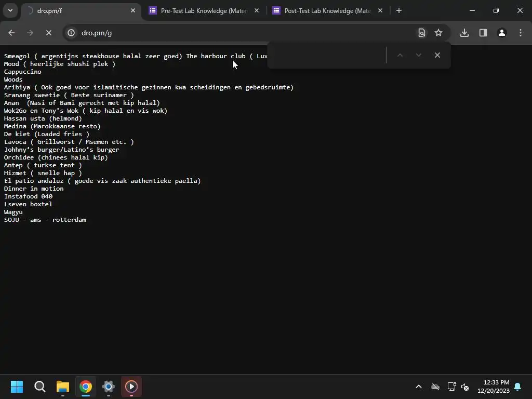The image size is (532, 399).
Task: Close the find bar
Action: click(x=437, y=55)
